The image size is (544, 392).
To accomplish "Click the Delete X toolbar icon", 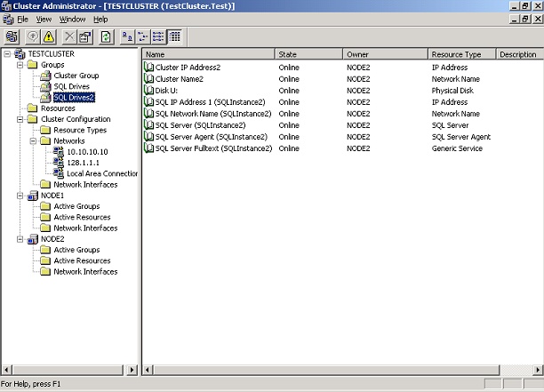I will point(69,36).
